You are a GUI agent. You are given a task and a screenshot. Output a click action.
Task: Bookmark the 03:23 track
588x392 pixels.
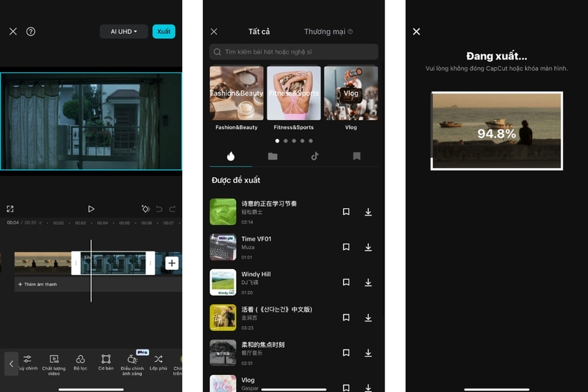pyautogui.click(x=346, y=318)
